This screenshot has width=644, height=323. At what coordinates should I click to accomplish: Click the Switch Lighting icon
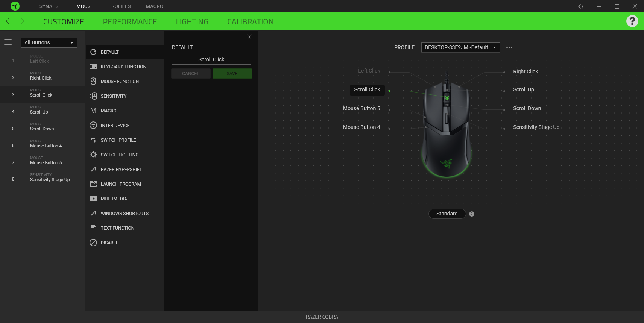(93, 155)
